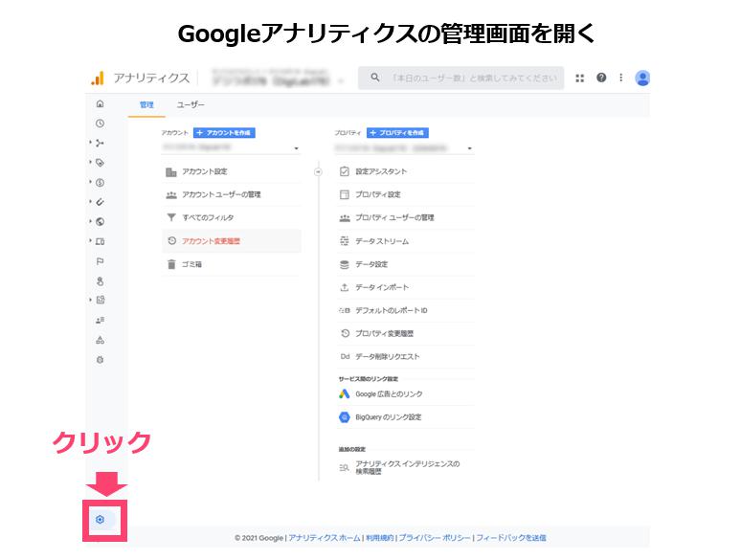Screen dimensions: 741x560
Task: Open the Monetization dollar icon in sidebar
Action: point(100,183)
